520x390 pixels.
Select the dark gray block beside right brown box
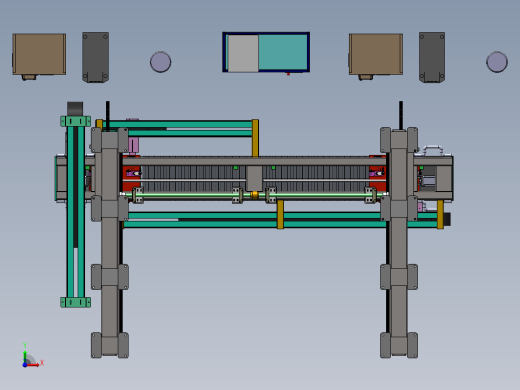pos(432,57)
